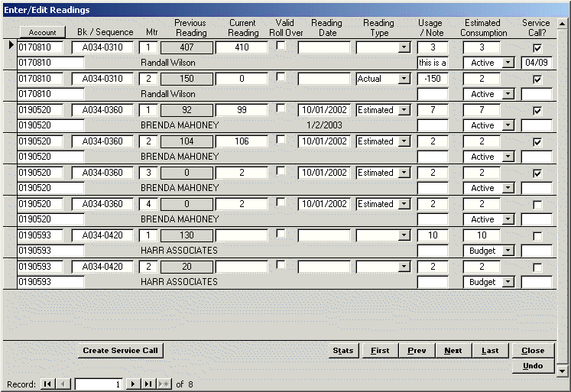Click the Prev button
The image size is (571, 392).
click(x=417, y=351)
